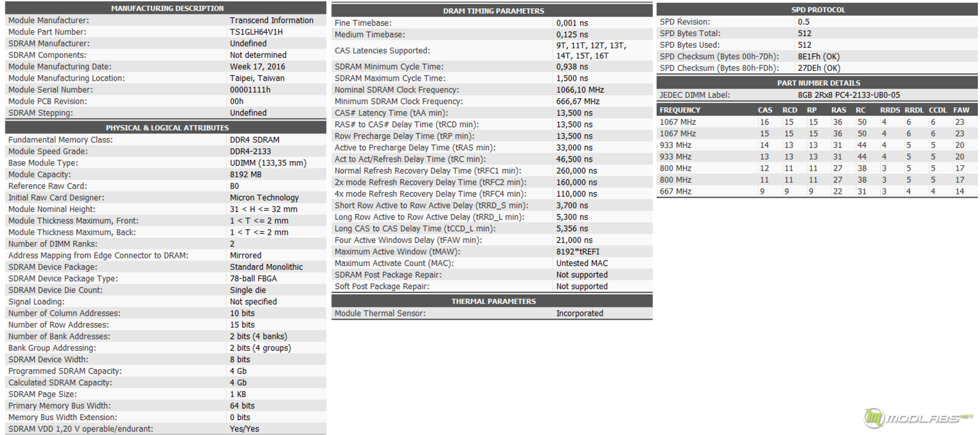Click the DRAM Timing Parameters header
The width and height of the screenshot is (980, 435).
tap(493, 11)
